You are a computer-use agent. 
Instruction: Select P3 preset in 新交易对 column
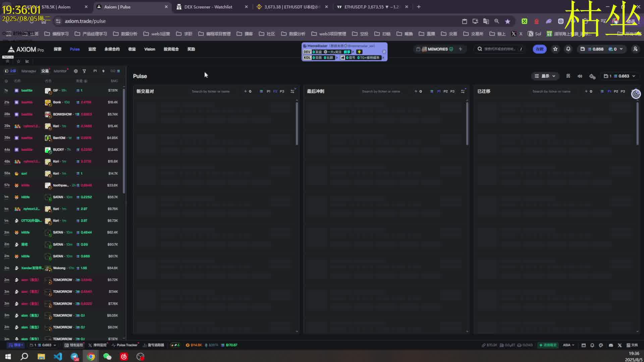pos(282,92)
